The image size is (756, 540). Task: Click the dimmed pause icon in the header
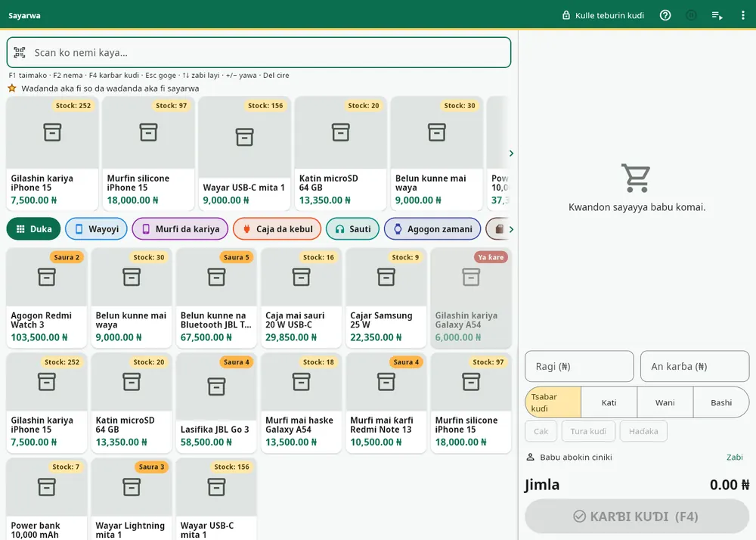[691, 15]
